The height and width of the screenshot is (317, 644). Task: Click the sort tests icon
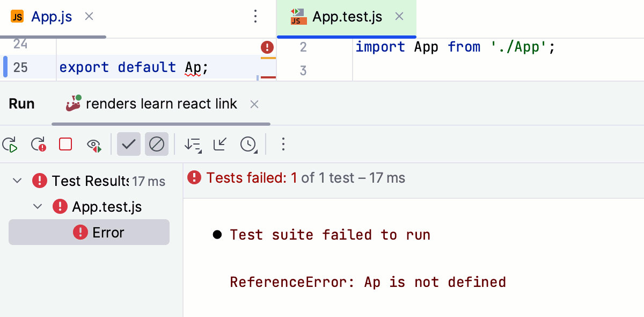pos(193,144)
